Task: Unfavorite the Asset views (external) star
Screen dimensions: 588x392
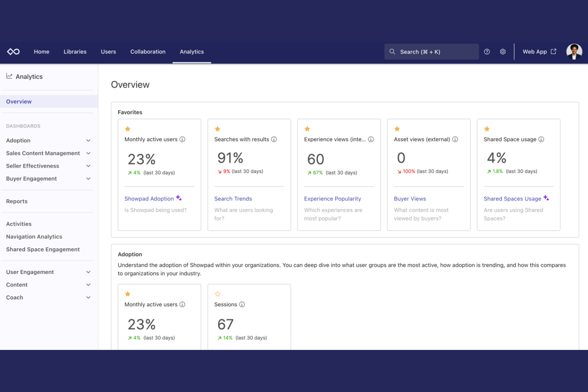Action: coord(397,129)
